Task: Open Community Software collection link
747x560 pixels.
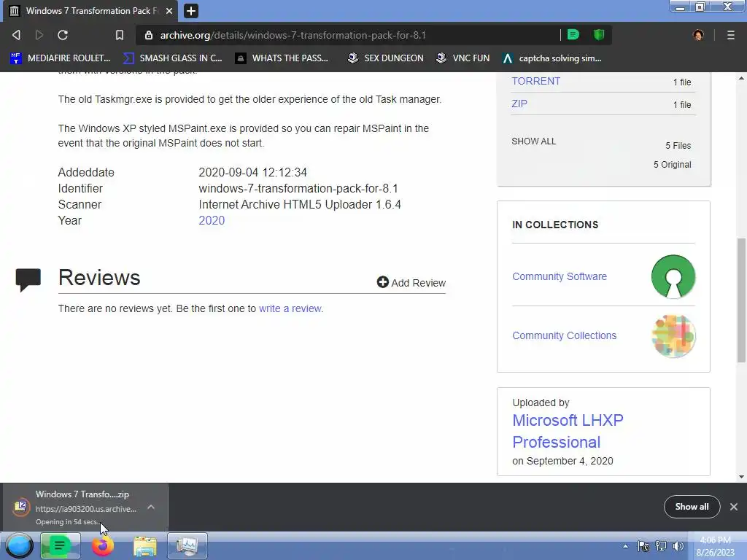Action: point(560,276)
